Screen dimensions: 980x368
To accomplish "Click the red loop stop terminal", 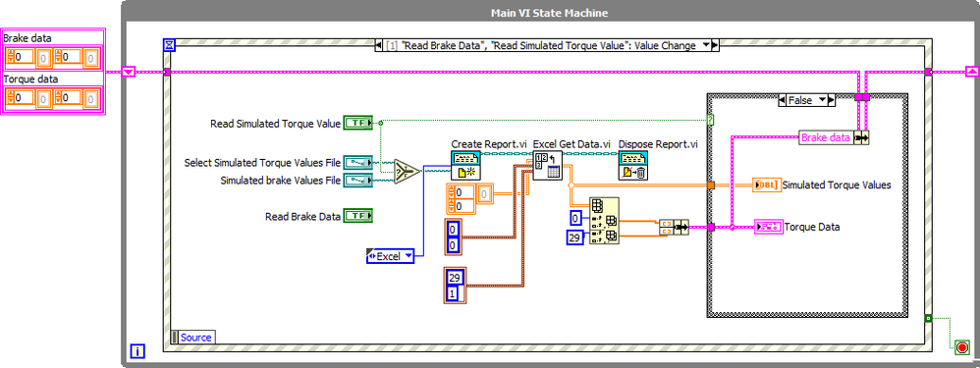I will click(x=962, y=348).
